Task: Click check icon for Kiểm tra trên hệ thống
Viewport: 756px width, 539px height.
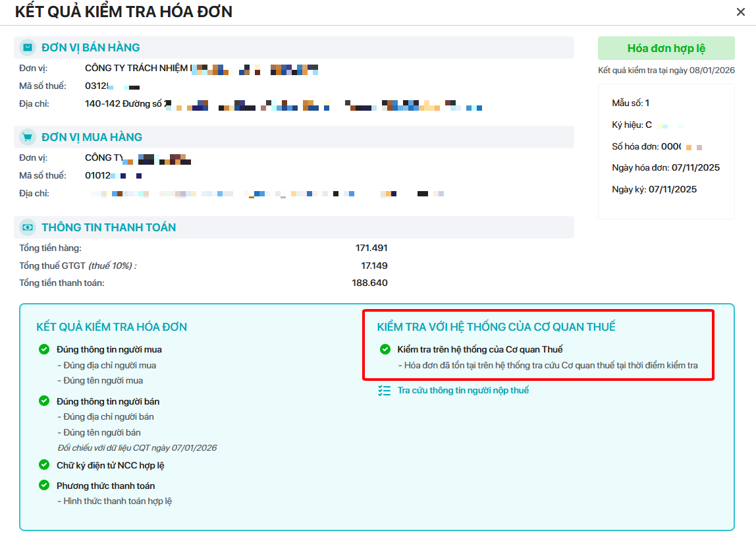Action: [x=385, y=349]
